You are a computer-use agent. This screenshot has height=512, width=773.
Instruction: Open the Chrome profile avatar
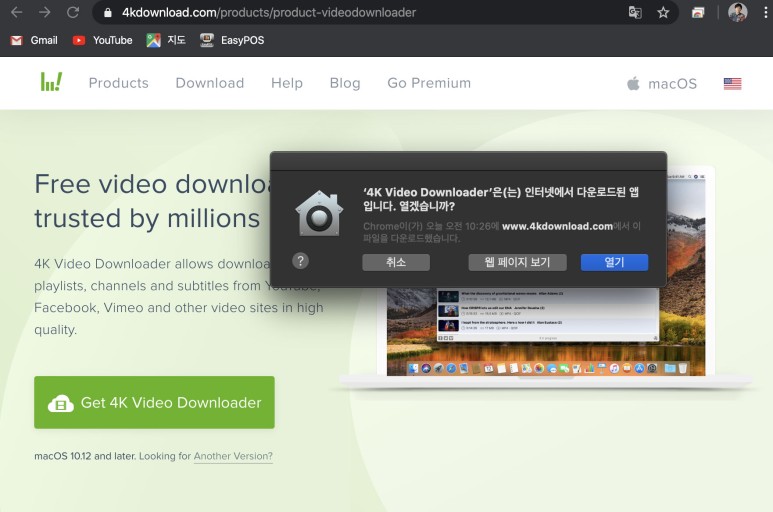tap(738, 12)
